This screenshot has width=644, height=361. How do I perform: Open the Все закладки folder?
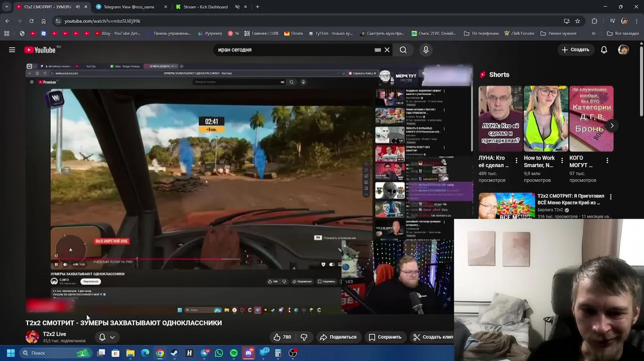[x=623, y=34]
